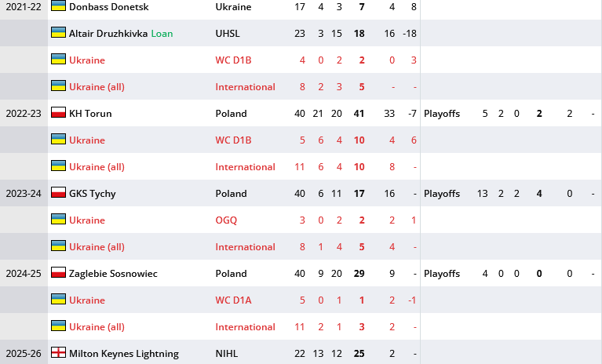This screenshot has width=602, height=364.
Task: Click the flag beside Zaglebie Sosnowiec
Action: click(58, 273)
